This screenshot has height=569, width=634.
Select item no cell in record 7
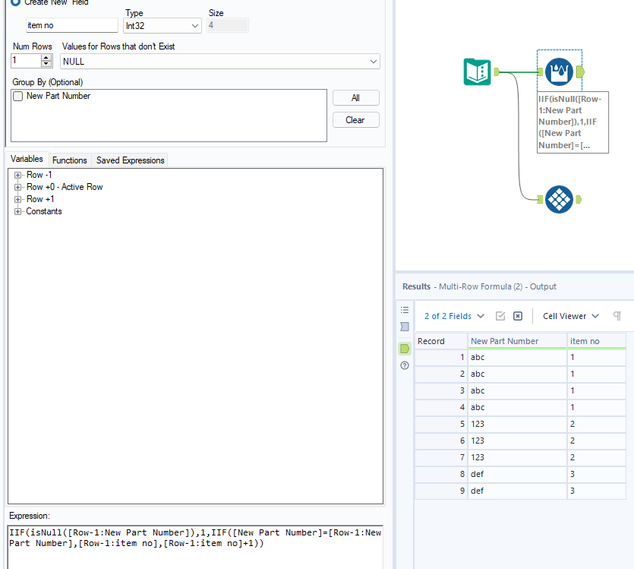[x=596, y=457]
